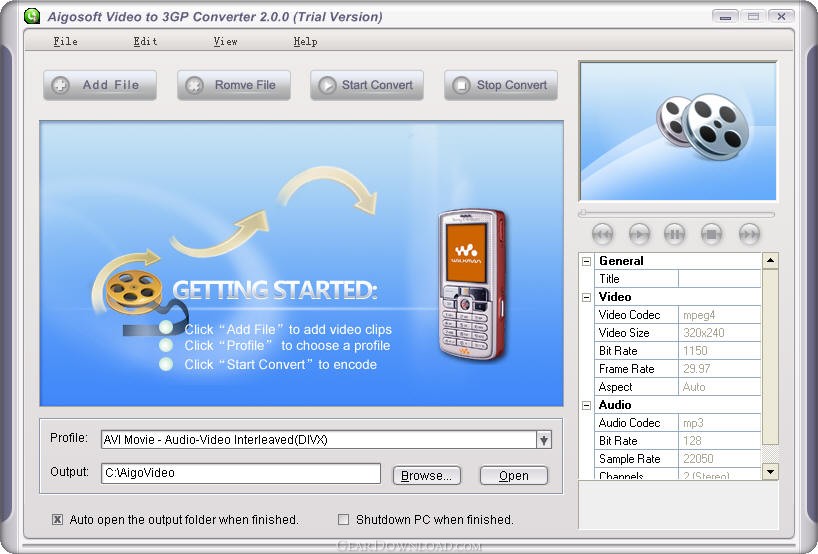Click the properties list scrollbar thumb

[770, 357]
